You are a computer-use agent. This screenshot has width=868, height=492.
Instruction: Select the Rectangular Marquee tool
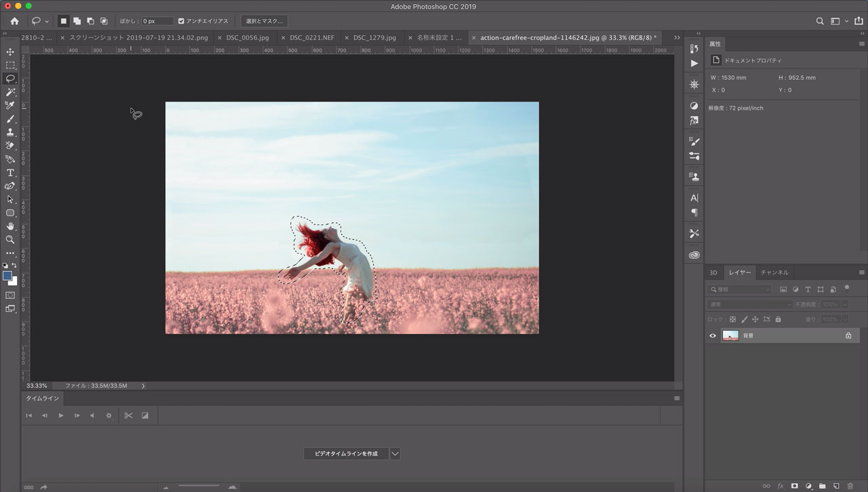click(x=10, y=66)
